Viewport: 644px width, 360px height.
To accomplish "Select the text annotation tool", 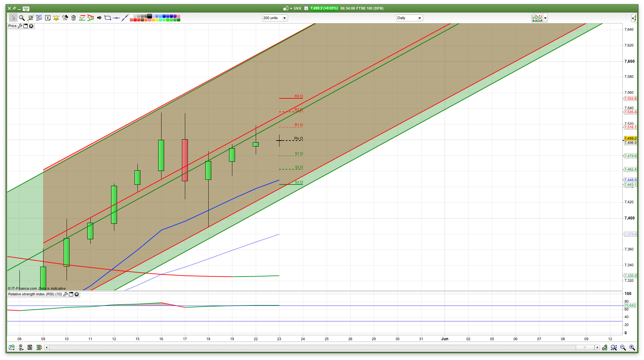I will point(47,18).
